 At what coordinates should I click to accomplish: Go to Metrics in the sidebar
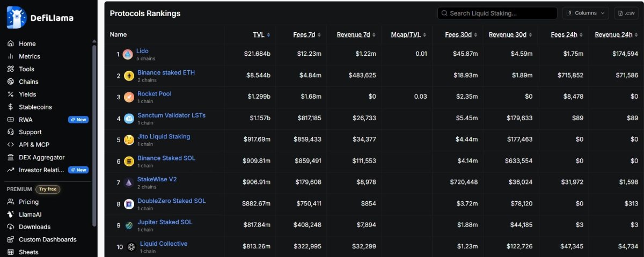[30, 56]
